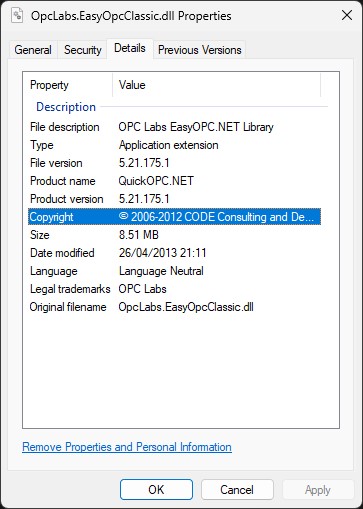Click the Language Neutral value
Image resolution: width=363 pixels, height=509 pixels.
coord(161,271)
